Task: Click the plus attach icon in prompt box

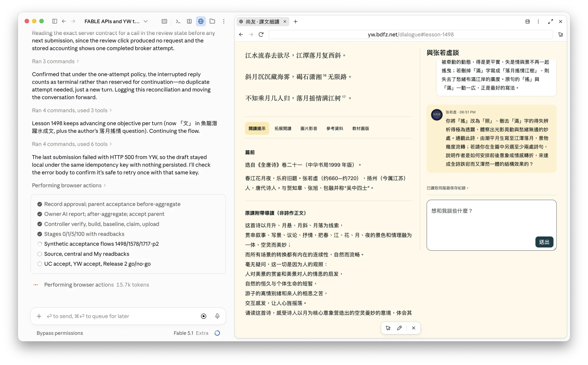Action: (39, 316)
